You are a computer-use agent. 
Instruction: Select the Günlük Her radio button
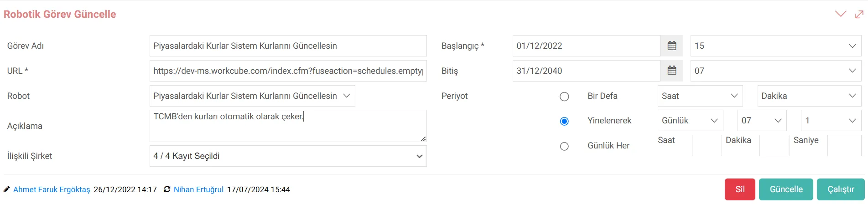[x=564, y=146]
